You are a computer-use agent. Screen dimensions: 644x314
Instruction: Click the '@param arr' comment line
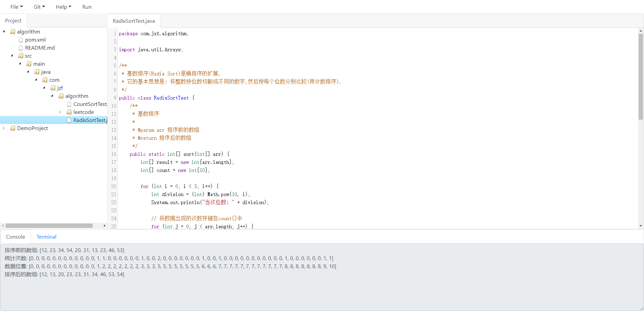166,130
